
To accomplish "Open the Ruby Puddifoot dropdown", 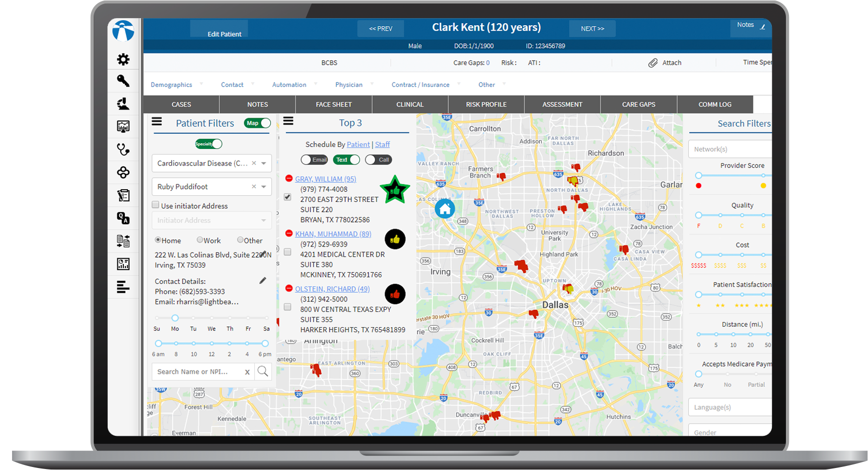I will (264, 187).
